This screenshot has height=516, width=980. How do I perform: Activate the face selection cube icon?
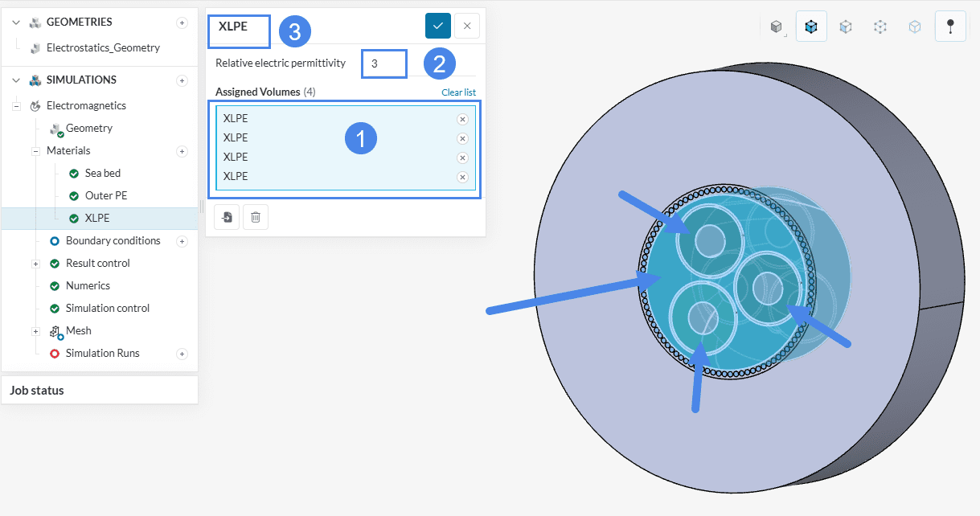click(846, 27)
